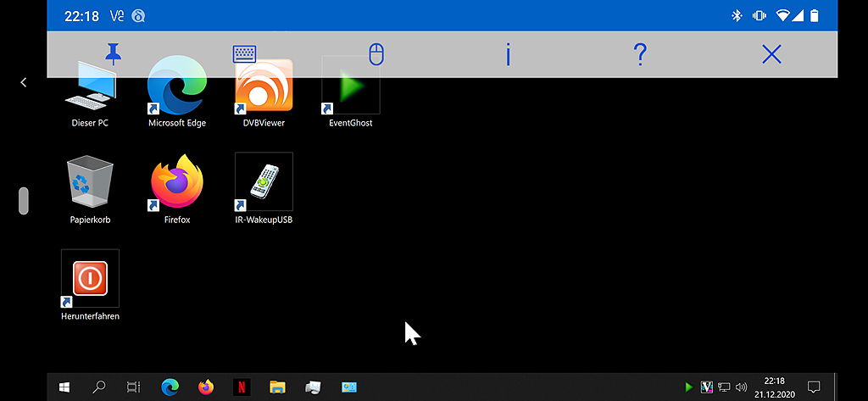Tap the back chevron on left edge
The image size is (868, 401).
(x=24, y=82)
